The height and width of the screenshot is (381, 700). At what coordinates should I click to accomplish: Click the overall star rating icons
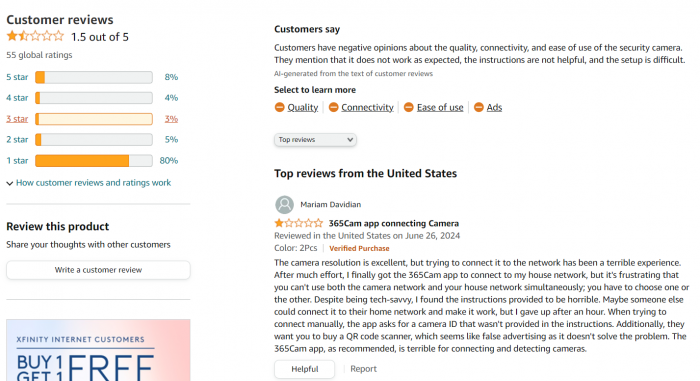click(x=35, y=36)
